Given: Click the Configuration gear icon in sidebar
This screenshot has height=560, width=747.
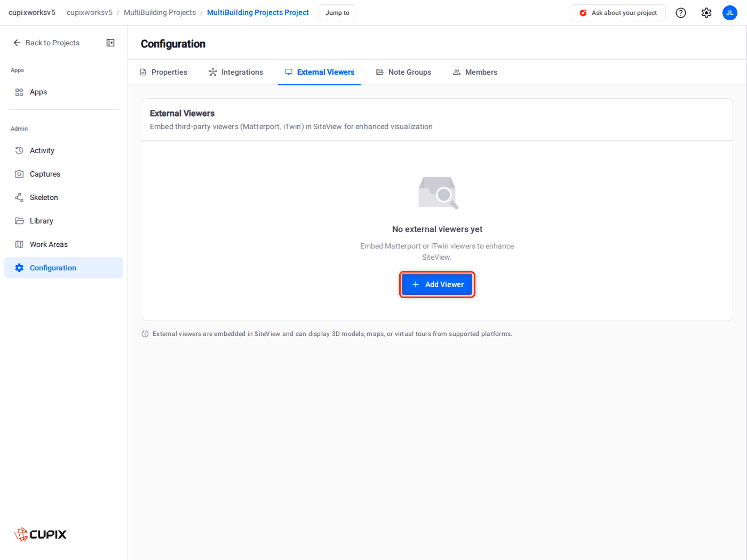Looking at the screenshot, I should [x=19, y=268].
